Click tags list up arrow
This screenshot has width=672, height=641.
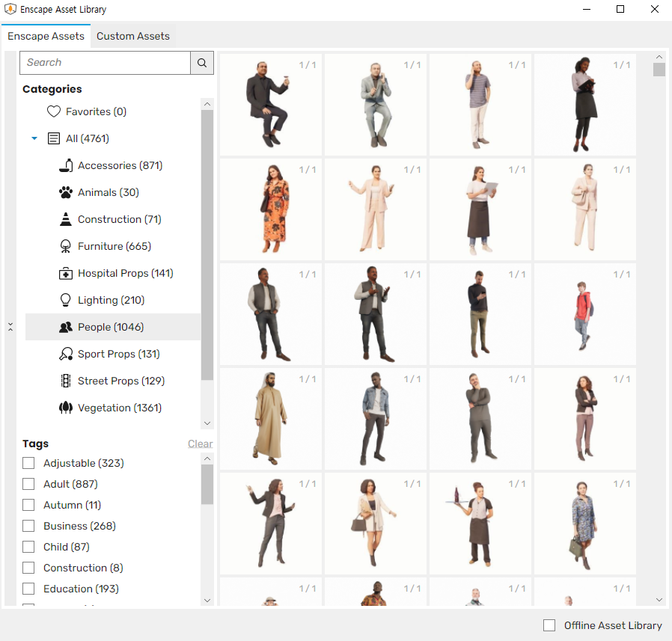tap(207, 459)
